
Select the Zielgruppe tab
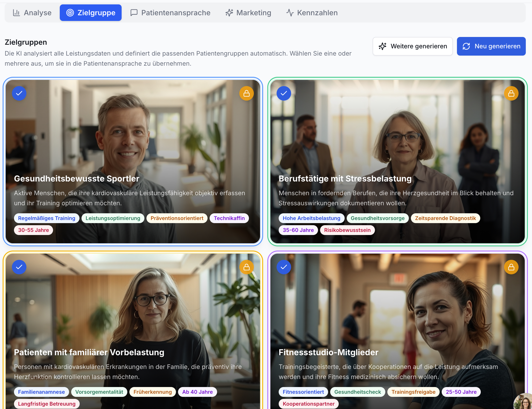click(x=91, y=13)
